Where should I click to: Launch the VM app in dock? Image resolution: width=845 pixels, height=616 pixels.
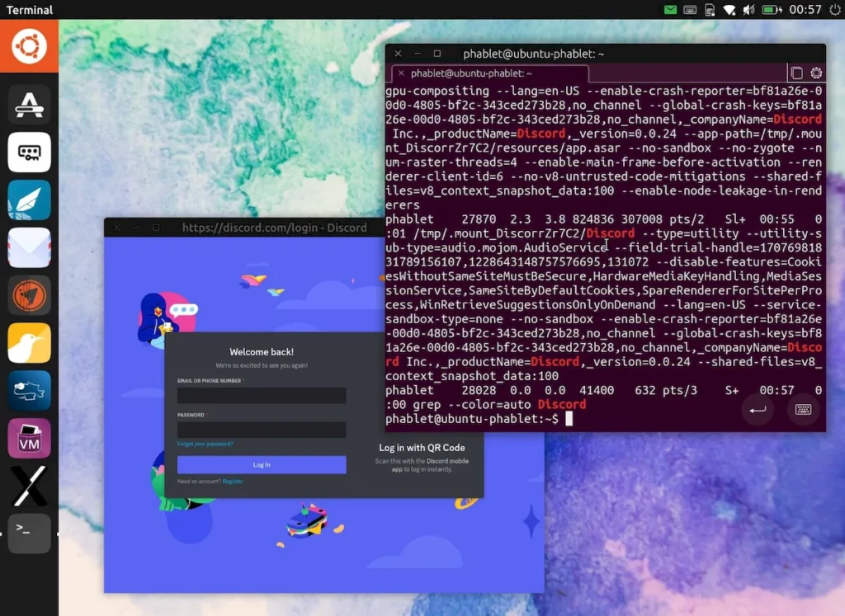click(29, 439)
